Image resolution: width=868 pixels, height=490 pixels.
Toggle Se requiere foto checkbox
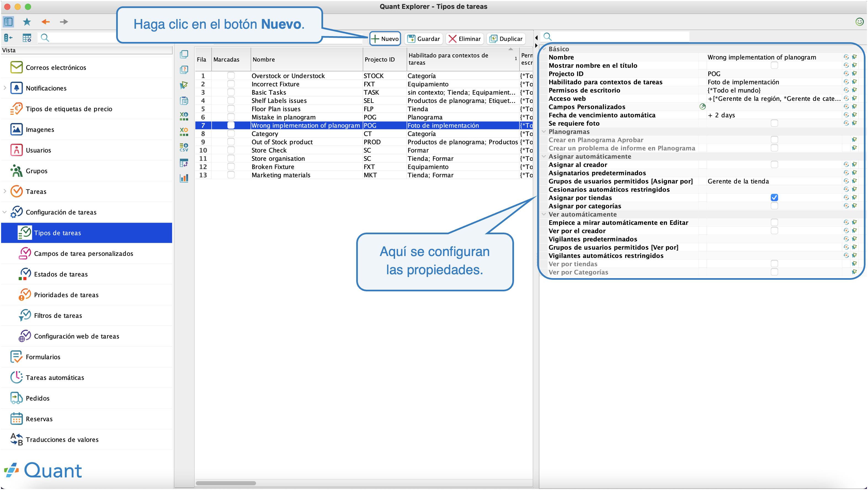pos(774,123)
